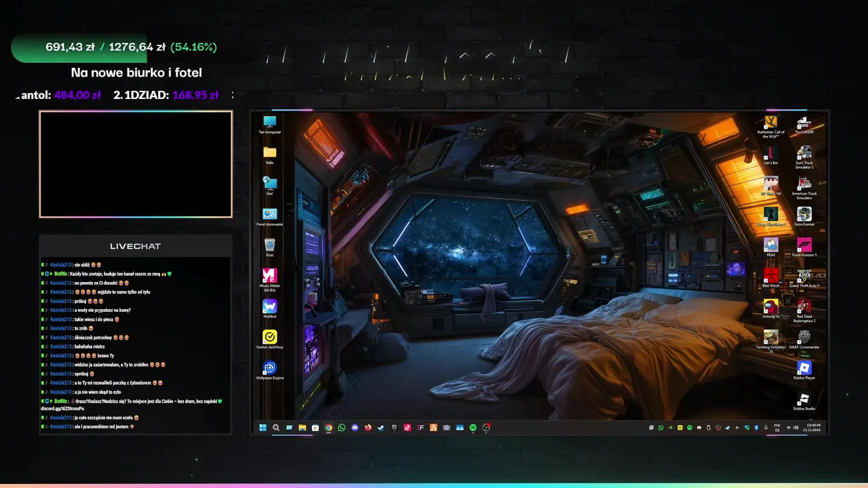This screenshot has height=488, width=868.
Task: Open WhatsApp from the taskbar
Action: 342,428
